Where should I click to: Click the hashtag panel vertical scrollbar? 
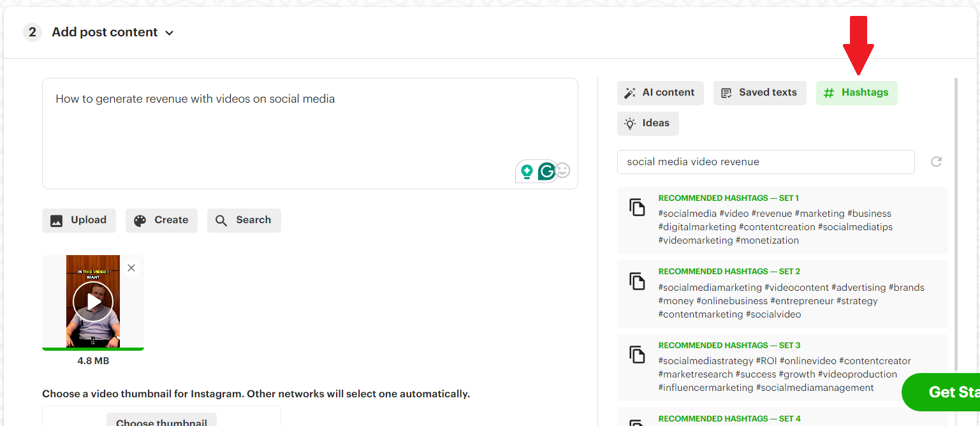coord(956,223)
